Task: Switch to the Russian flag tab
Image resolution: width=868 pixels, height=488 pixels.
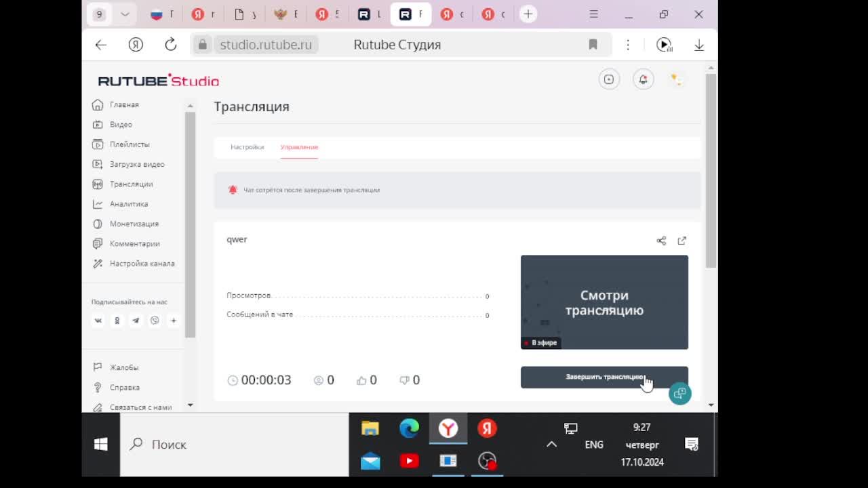Action: [x=162, y=14]
